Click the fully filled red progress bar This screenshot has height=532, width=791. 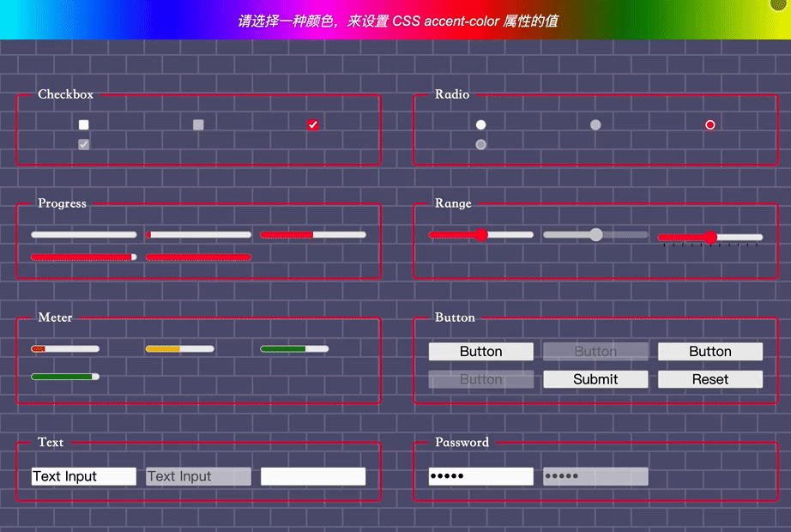coord(198,257)
